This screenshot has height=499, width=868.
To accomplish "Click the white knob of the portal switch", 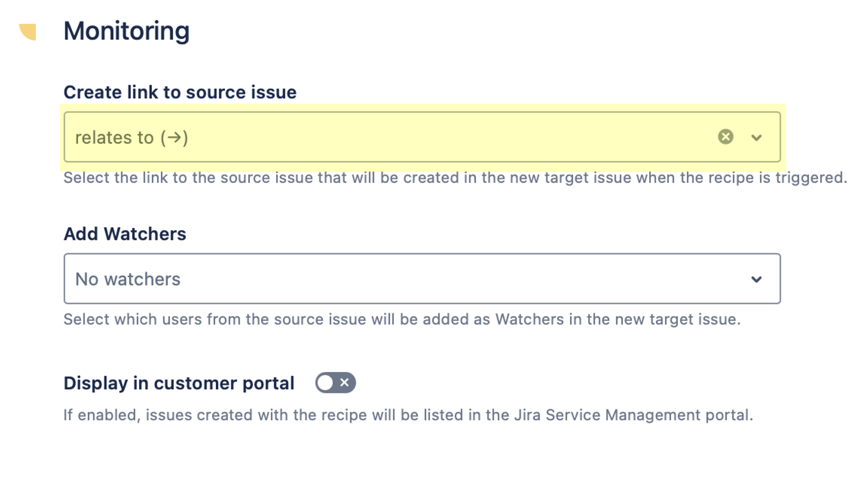I will pyautogui.click(x=325, y=382).
